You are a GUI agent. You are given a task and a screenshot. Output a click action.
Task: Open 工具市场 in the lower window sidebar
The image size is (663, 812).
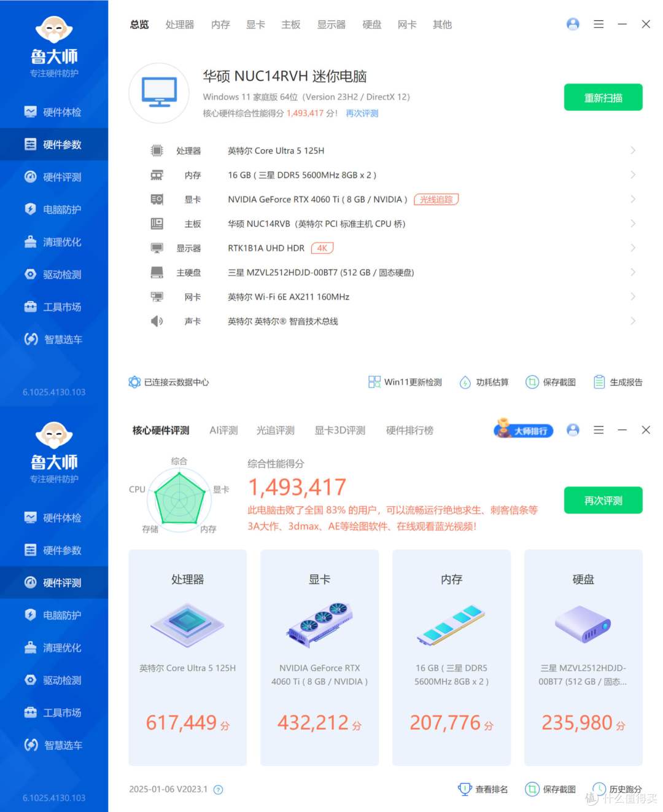54,713
